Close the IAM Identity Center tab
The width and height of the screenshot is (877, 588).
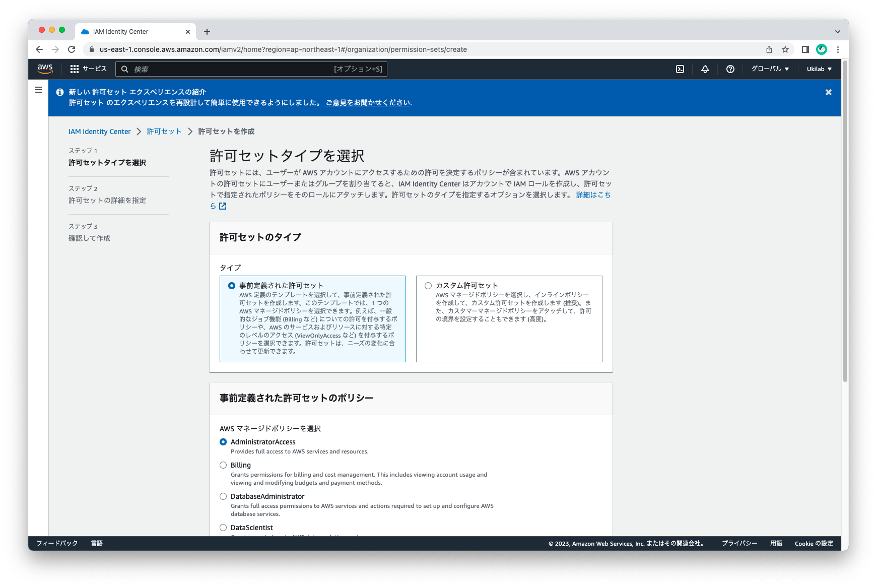[188, 32]
